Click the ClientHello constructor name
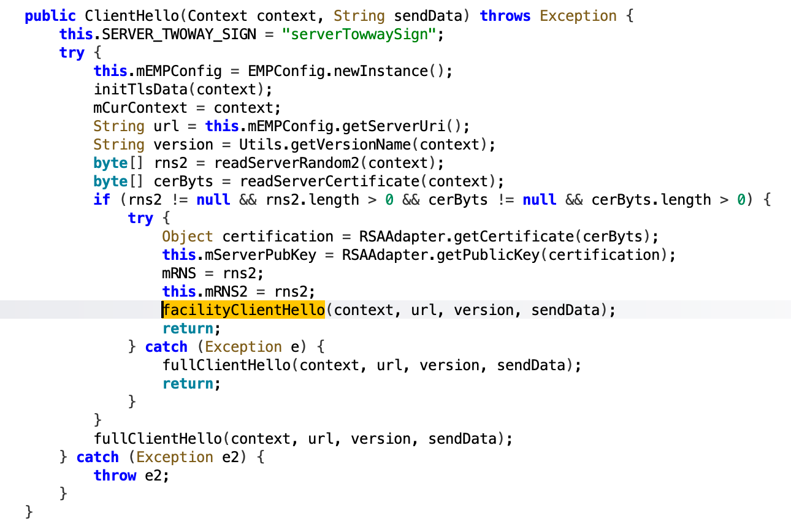 click(x=124, y=16)
